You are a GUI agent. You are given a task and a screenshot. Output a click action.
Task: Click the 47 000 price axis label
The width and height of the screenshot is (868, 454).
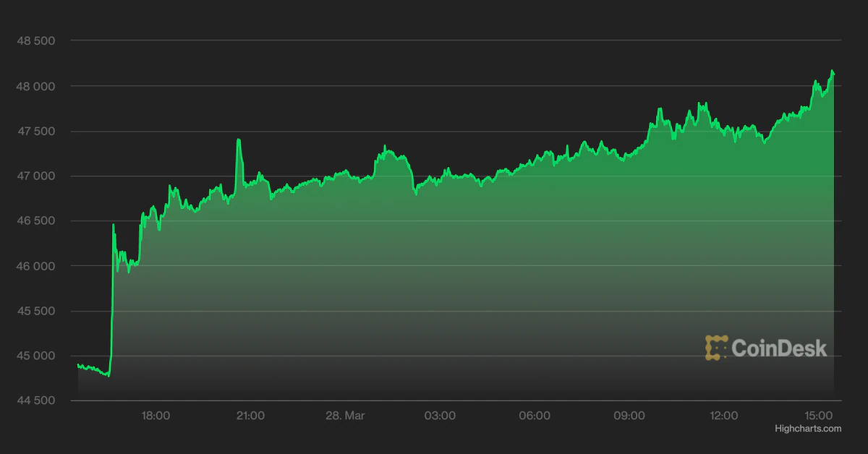click(x=36, y=176)
